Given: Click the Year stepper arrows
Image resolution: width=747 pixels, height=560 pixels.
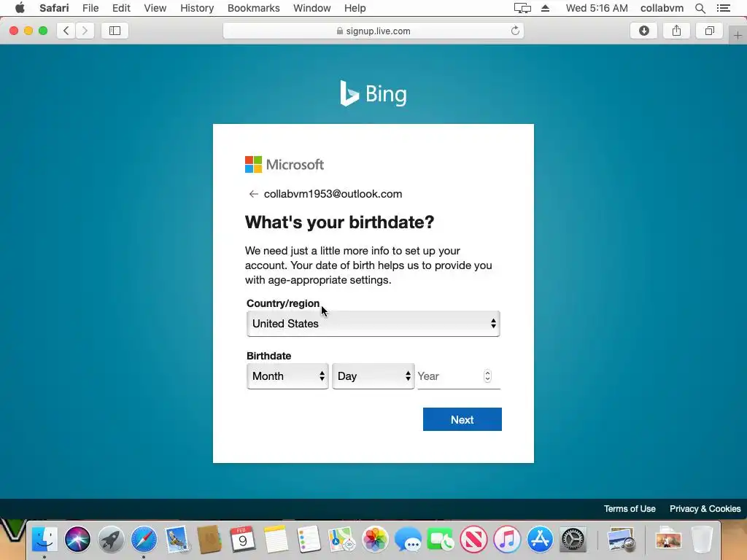Looking at the screenshot, I should (487, 376).
